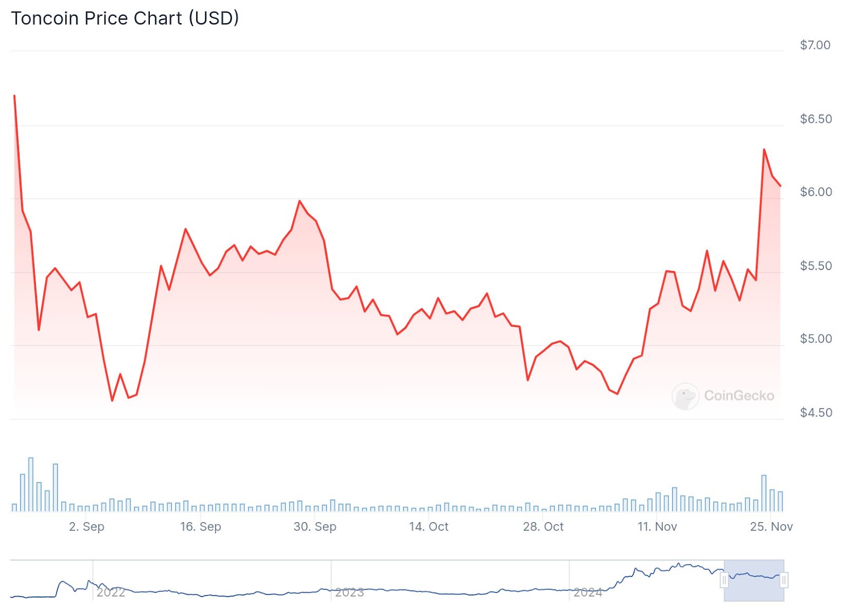The image size is (844, 616).
Task: Click the left navigator range handle
Action: point(724,581)
